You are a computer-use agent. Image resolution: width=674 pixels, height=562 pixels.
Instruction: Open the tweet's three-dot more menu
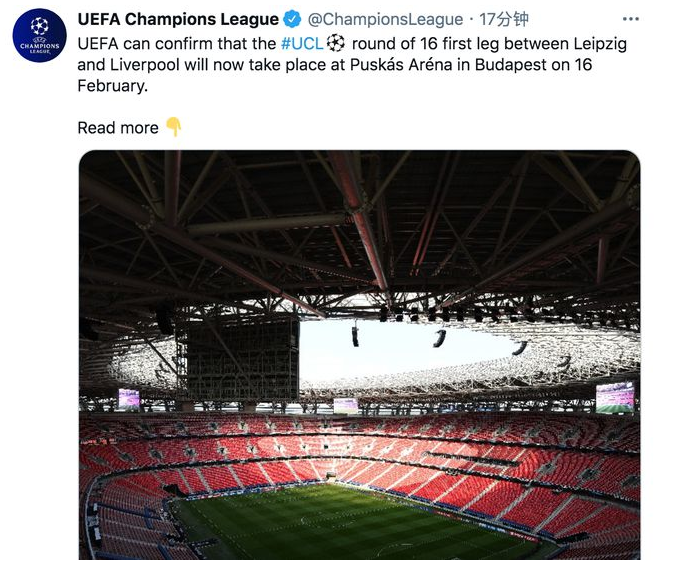click(630, 19)
